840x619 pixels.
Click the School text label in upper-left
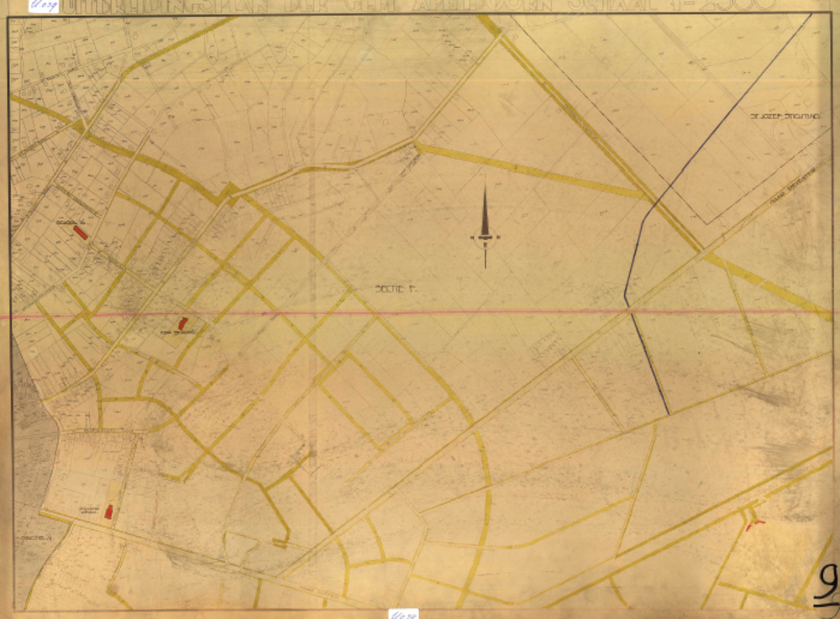[x=65, y=222]
